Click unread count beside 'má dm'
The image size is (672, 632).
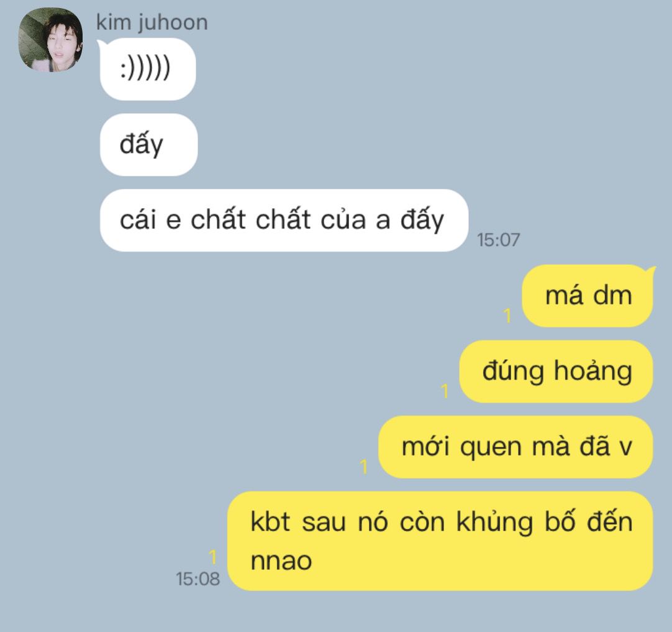point(508,316)
